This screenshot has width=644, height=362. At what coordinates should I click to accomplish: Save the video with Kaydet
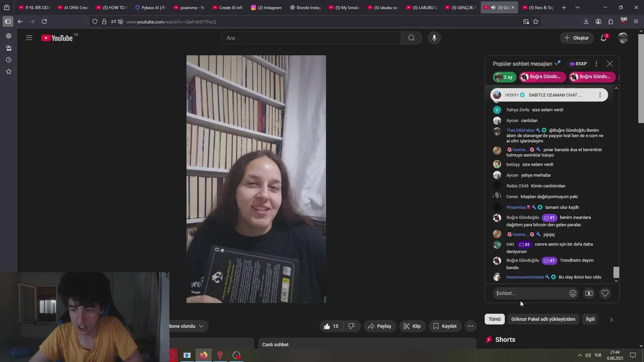445,326
